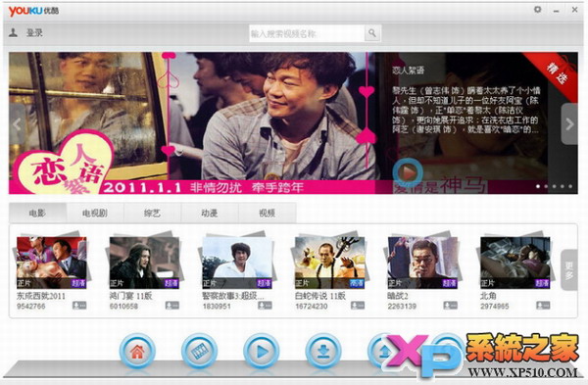Open the 白蛇传说 11版 thumbnail
The width and height of the screenshot is (588, 385).
click(329, 262)
